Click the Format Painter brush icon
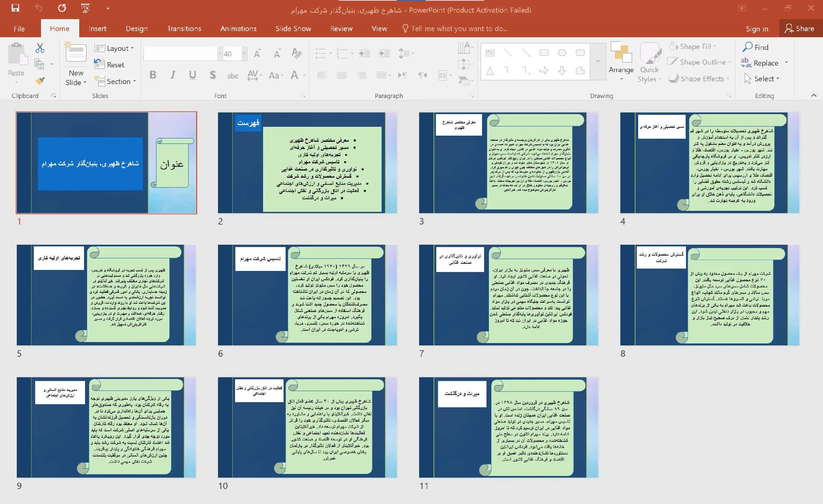The image size is (823, 504). pos(40,81)
